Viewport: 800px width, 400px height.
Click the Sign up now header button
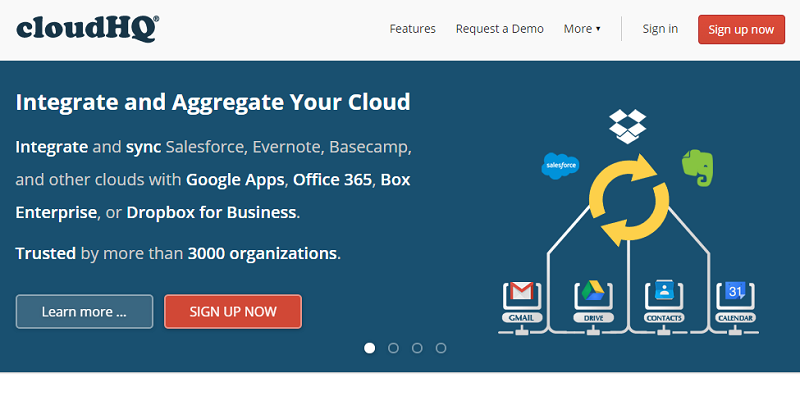pos(741,30)
